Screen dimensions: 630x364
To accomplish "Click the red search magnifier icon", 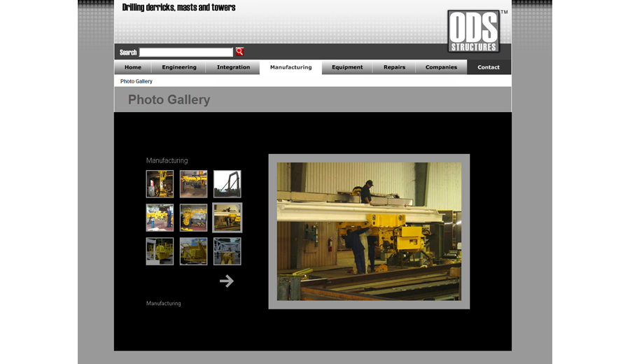I will tap(239, 52).
